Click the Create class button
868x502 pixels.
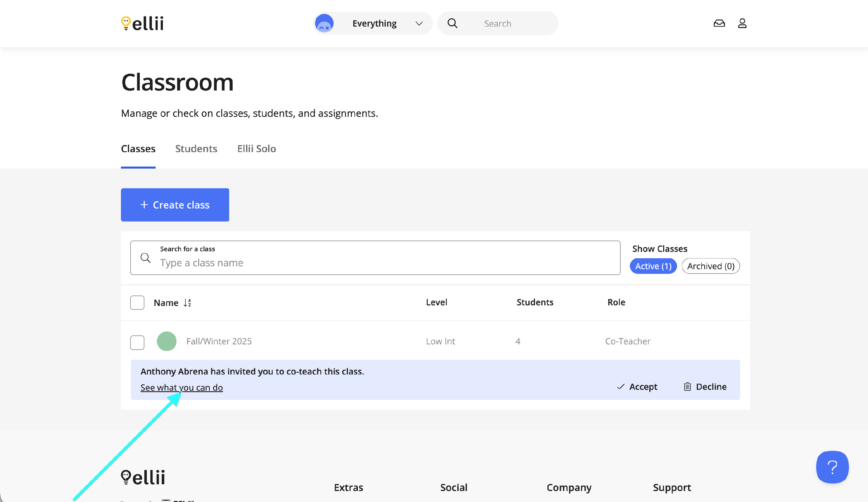click(175, 205)
